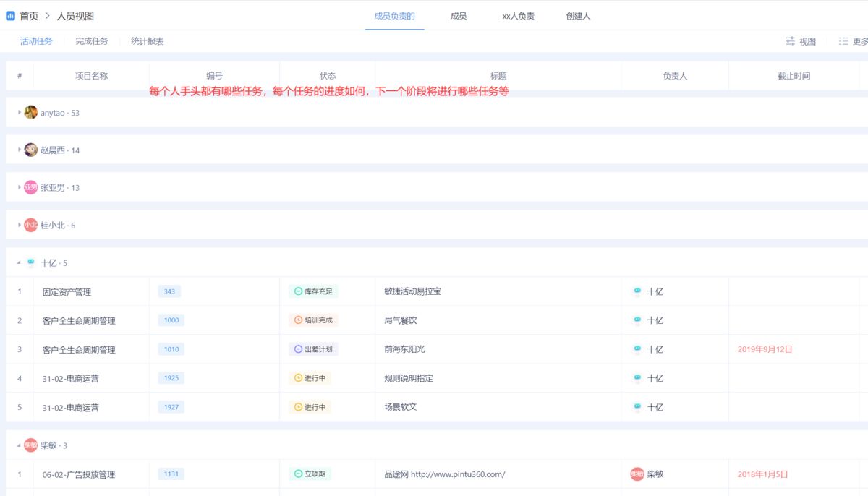Click the 负责人 column header
The height and width of the screenshot is (496, 868).
[675, 76]
